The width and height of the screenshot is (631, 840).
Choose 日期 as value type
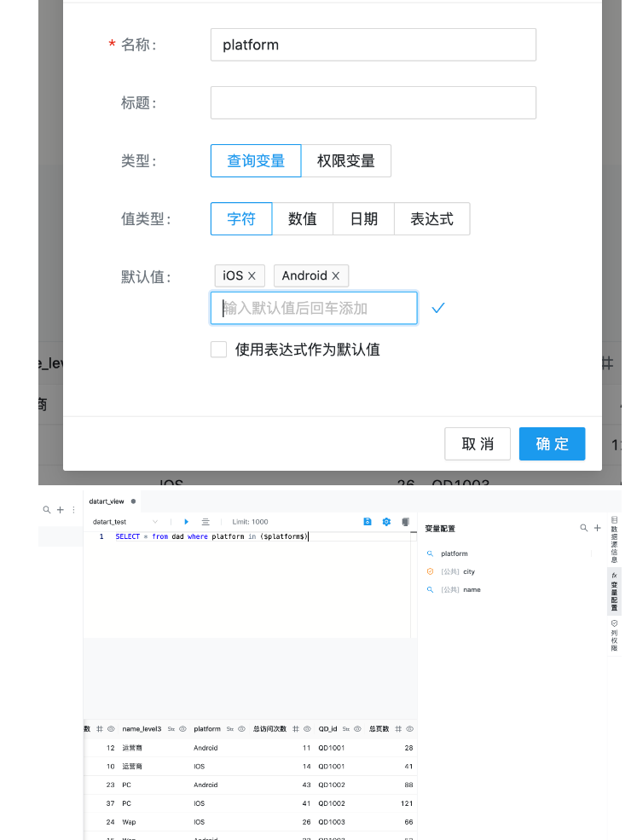tap(363, 218)
